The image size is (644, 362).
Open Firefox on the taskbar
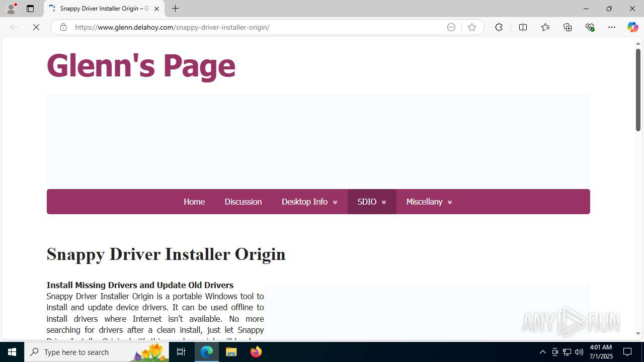pyautogui.click(x=256, y=352)
